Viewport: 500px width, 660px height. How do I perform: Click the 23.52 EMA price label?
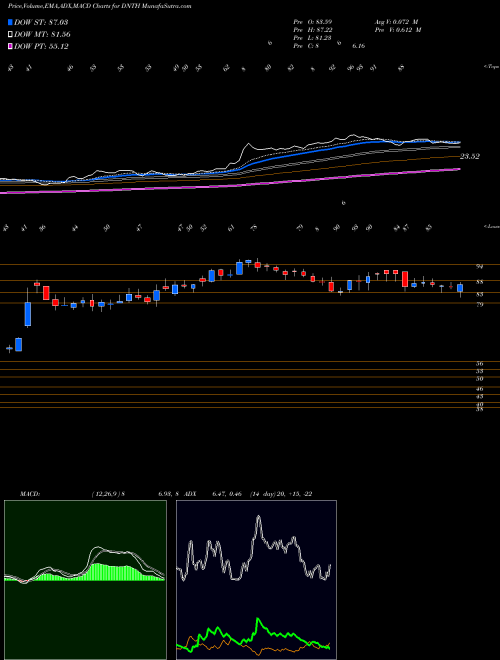click(470, 157)
